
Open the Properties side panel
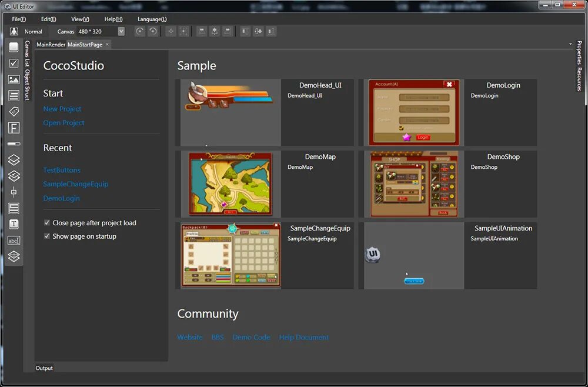point(579,52)
